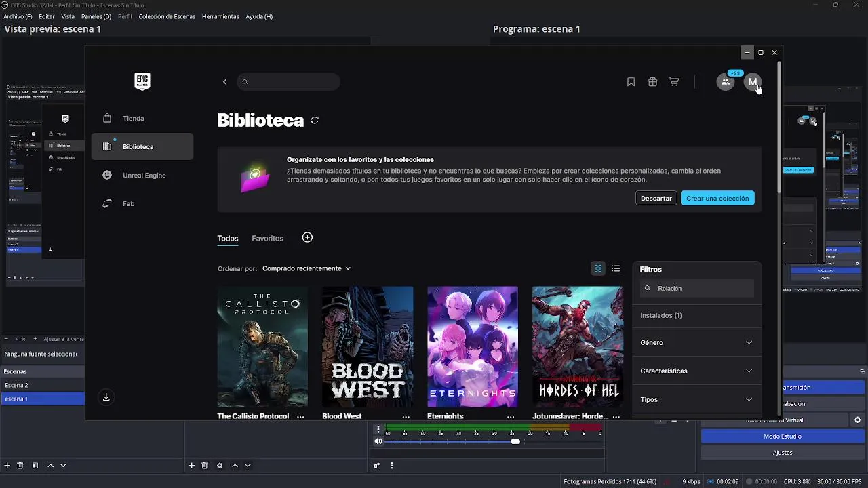Image resolution: width=868 pixels, height=488 pixels.
Task: Open the Epic Games logo home
Action: (142, 81)
